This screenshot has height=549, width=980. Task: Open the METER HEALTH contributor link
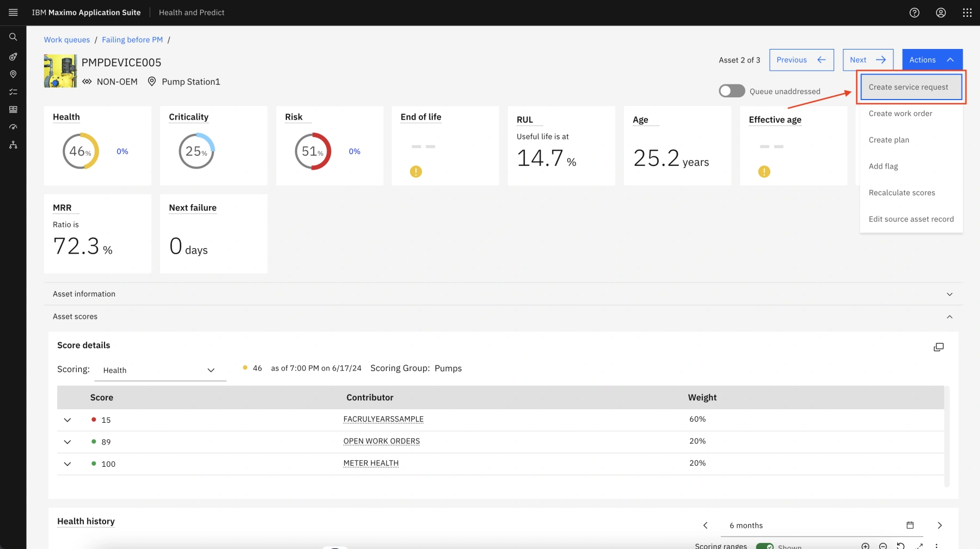coord(371,463)
